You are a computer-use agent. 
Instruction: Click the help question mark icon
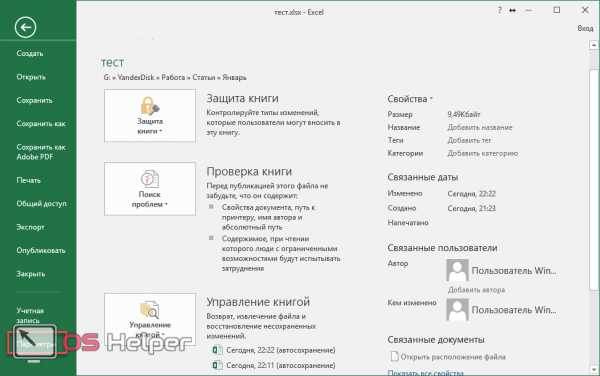tap(499, 10)
